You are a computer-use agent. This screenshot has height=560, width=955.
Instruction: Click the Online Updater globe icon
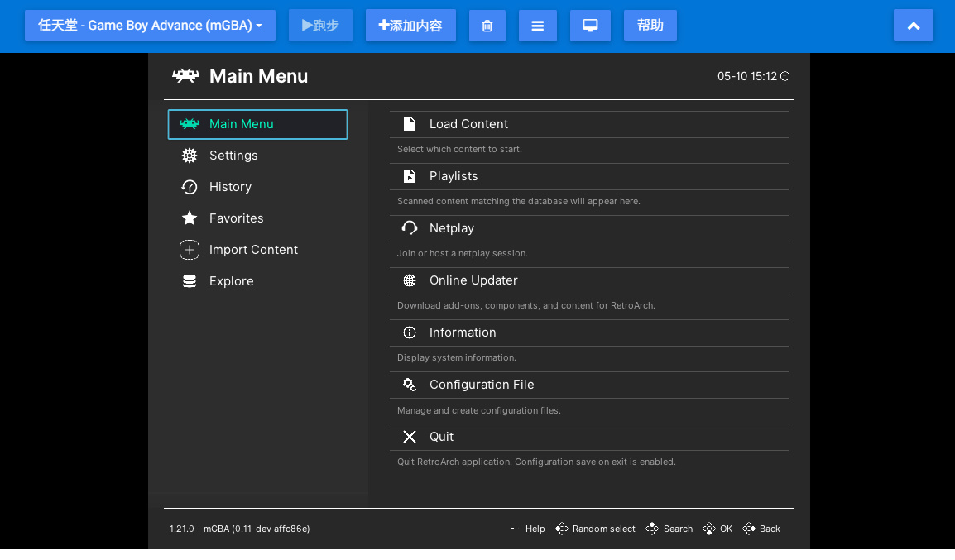tap(410, 280)
